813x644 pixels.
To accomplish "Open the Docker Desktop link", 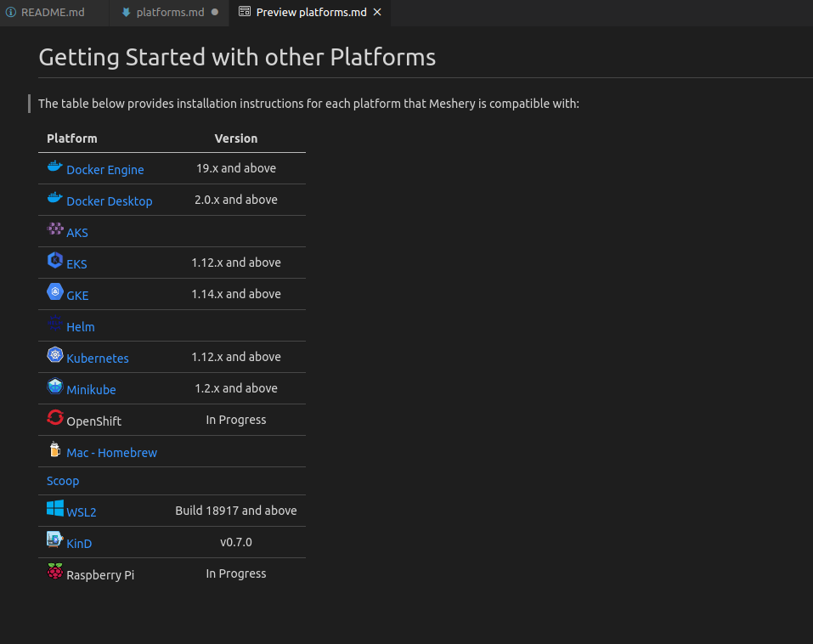I will point(110,201).
